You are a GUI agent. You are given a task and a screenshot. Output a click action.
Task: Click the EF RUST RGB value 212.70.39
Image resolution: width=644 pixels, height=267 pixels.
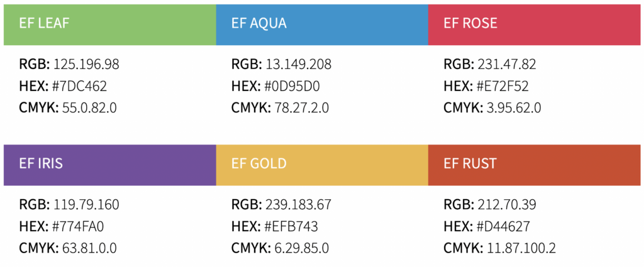coord(507,204)
